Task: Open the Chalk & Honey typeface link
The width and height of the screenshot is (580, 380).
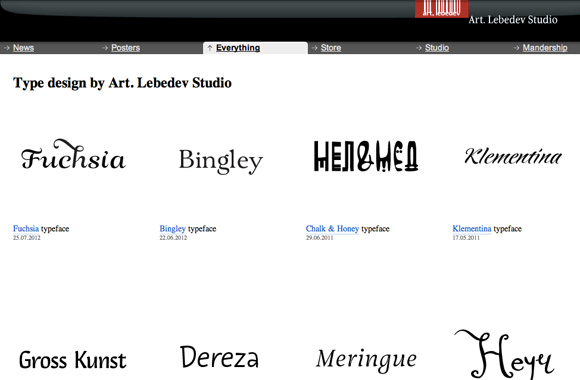Action: click(332, 229)
